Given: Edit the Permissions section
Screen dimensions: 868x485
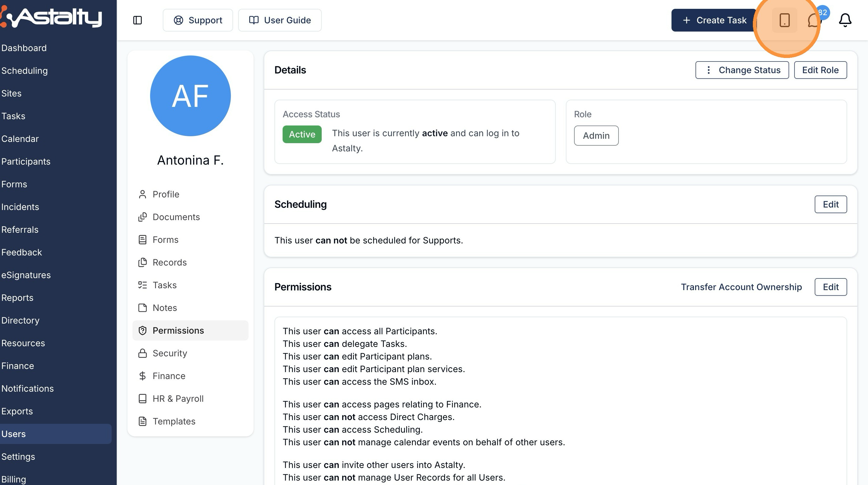Looking at the screenshot, I should pyautogui.click(x=830, y=287).
